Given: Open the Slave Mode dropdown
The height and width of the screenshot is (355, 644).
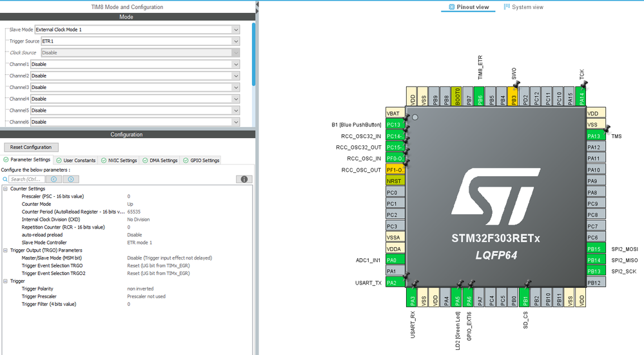Looking at the screenshot, I should tap(236, 30).
